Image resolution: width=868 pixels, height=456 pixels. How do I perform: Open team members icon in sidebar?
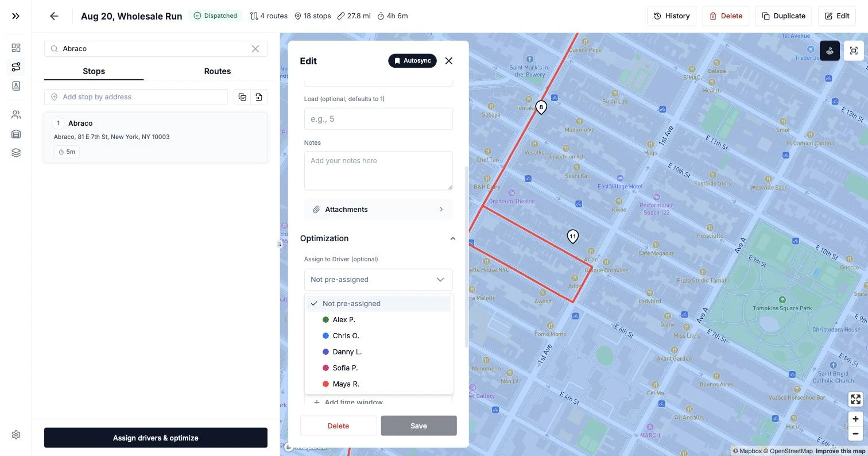tap(16, 115)
